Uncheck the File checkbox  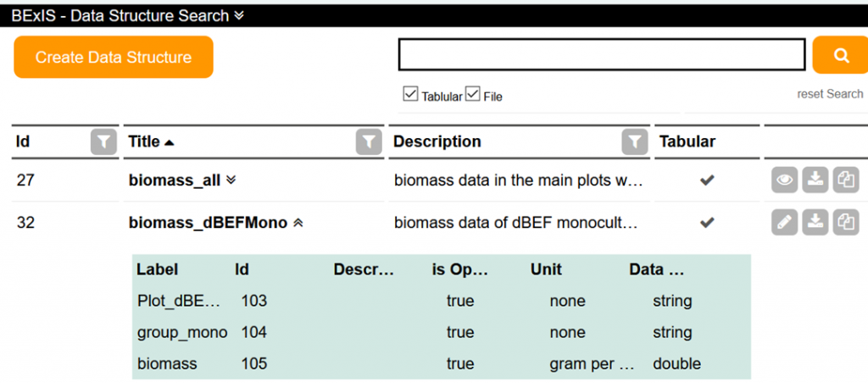point(472,94)
